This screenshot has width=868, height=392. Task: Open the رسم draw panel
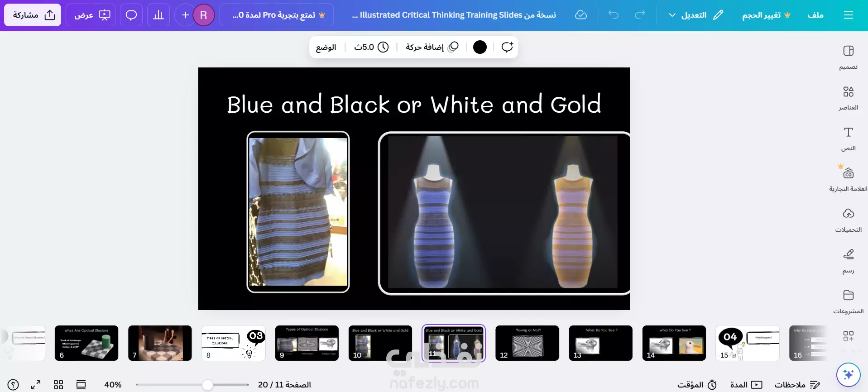[848, 261]
